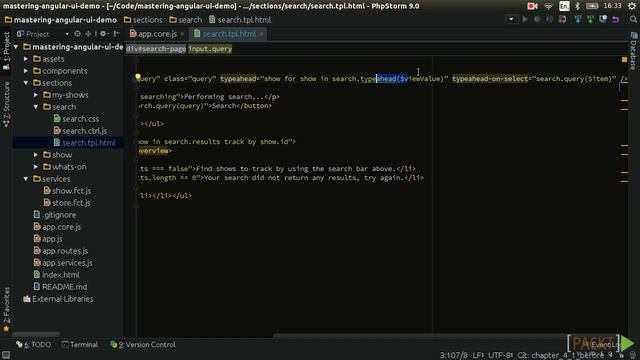The image size is (640, 360).
Task: Open store.fct.js file
Action: tap(67, 202)
